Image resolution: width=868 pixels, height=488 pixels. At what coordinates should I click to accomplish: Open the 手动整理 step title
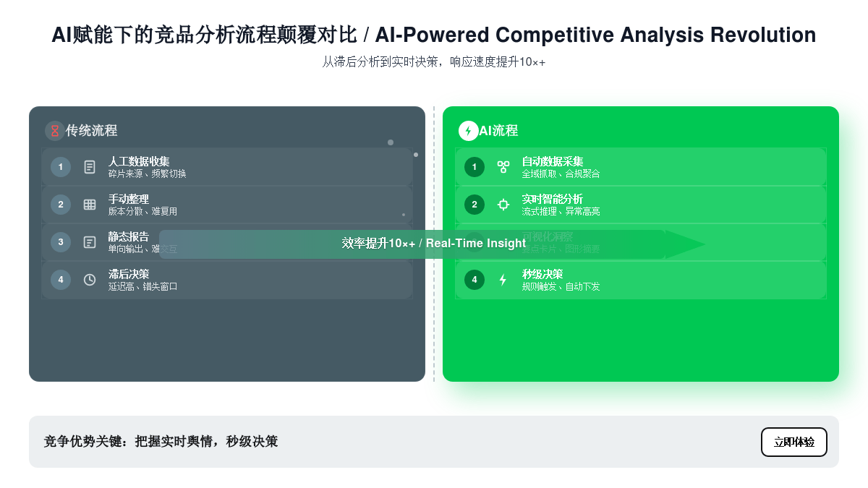coord(129,199)
